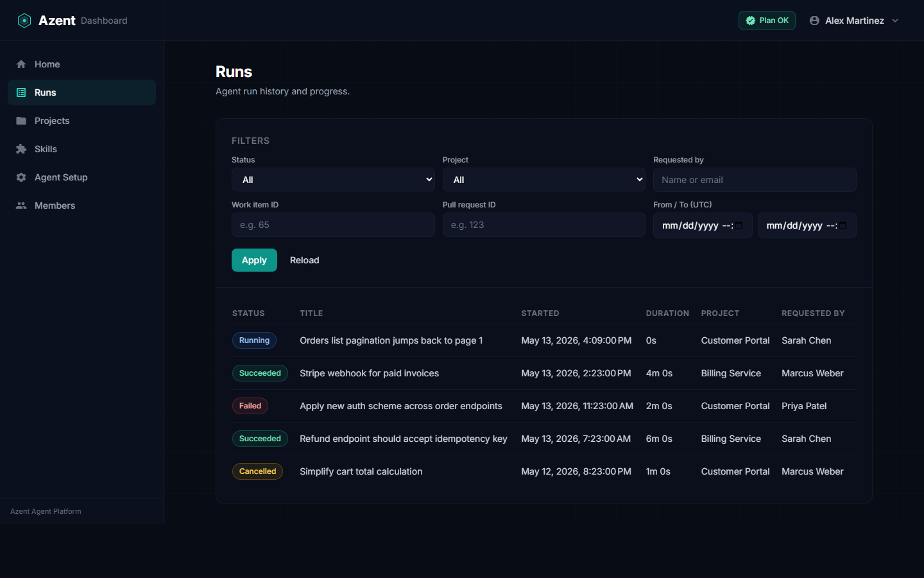Screen dimensions: 924x578
Task: Click start time 'May 13, 2026, 4:09:00 PM'
Action: coord(576,340)
